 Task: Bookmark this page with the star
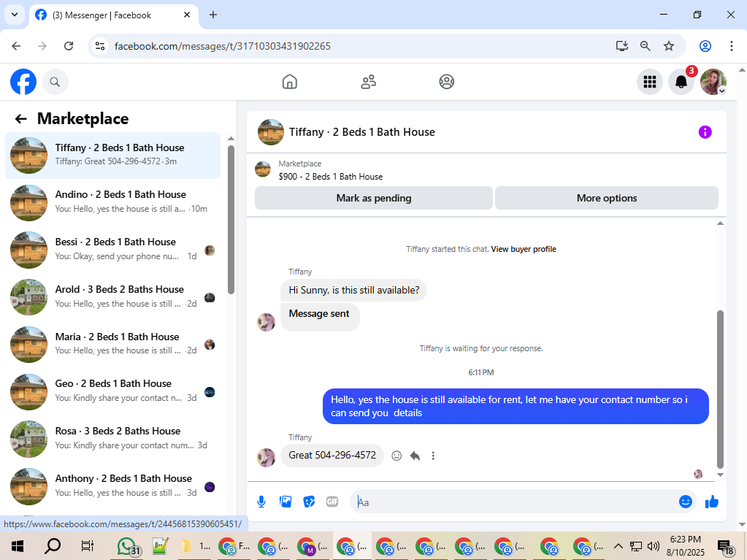coord(669,46)
